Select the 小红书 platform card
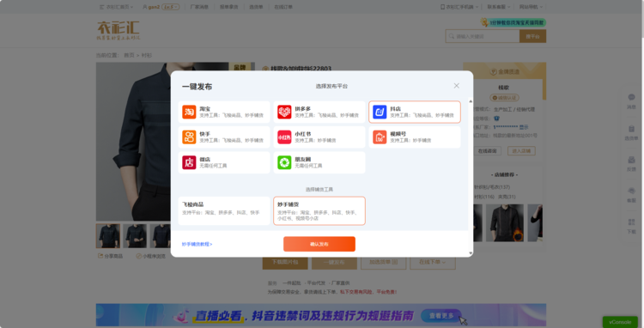 pyautogui.click(x=319, y=137)
